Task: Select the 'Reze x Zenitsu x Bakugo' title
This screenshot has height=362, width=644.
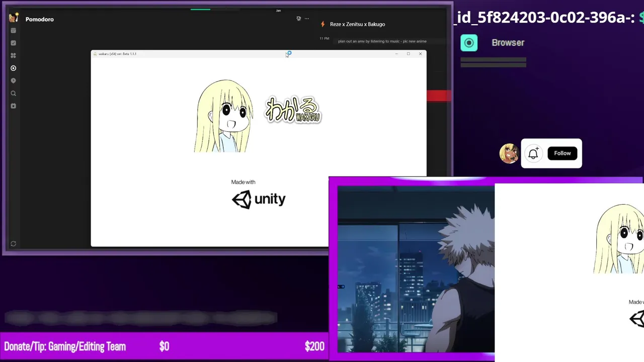Action: click(x=357, y=24)
